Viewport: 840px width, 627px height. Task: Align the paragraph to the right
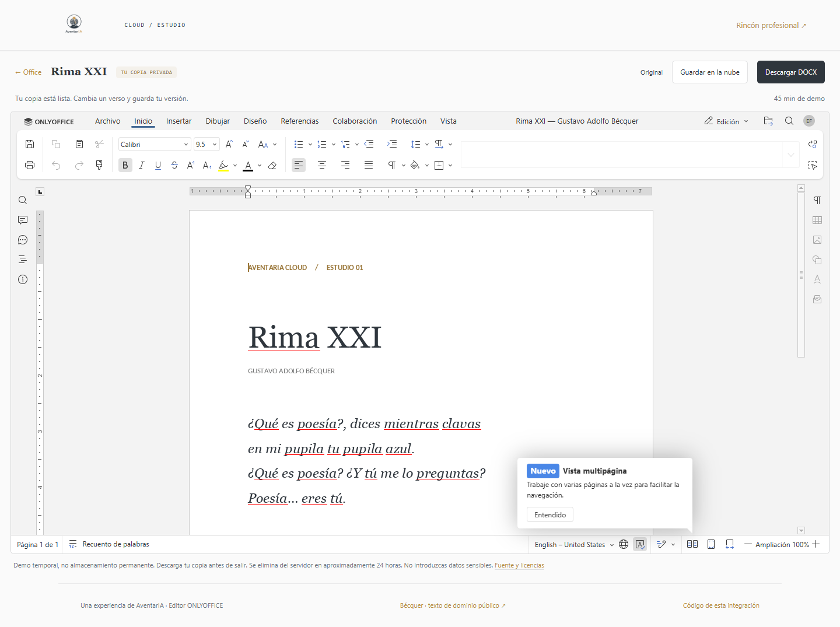tap(345, 165)
